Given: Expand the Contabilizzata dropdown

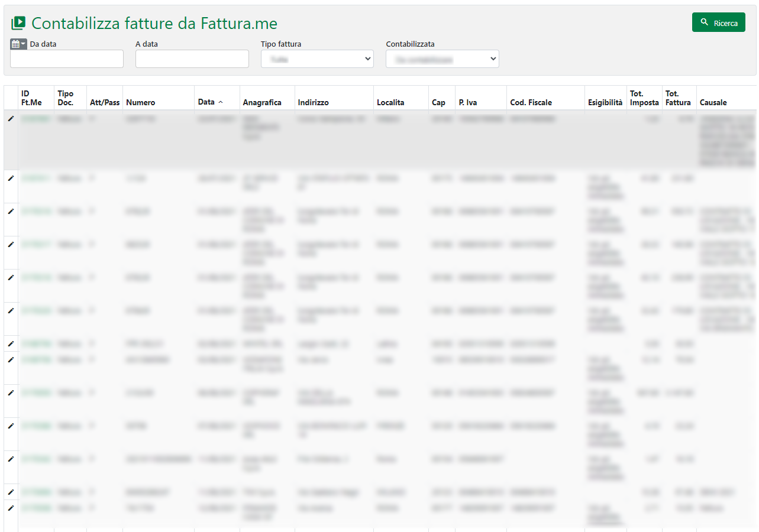Looking at the screenshot, I should click(x=442, y=59).
